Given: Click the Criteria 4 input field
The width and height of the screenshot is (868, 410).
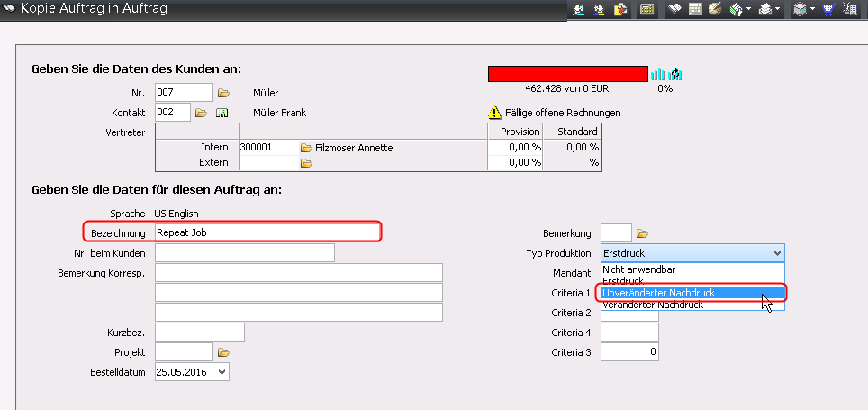Looking at the screenshot, I should click(x=629, y=332).
